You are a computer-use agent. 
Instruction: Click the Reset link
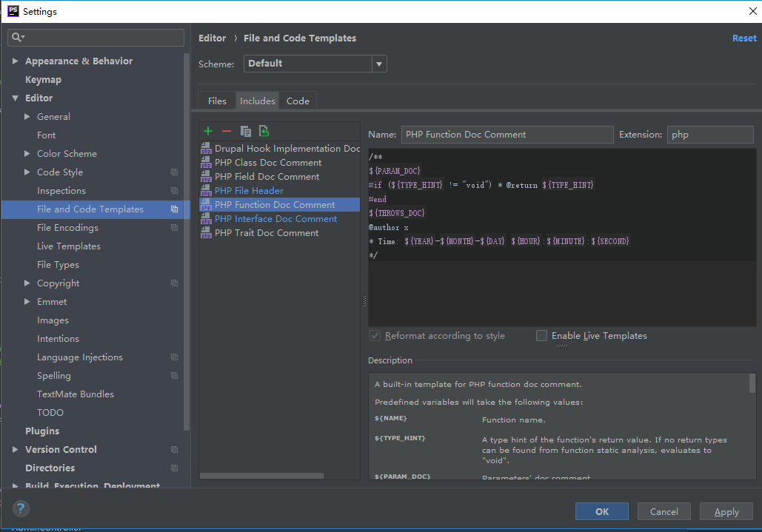tap(744, 38)
